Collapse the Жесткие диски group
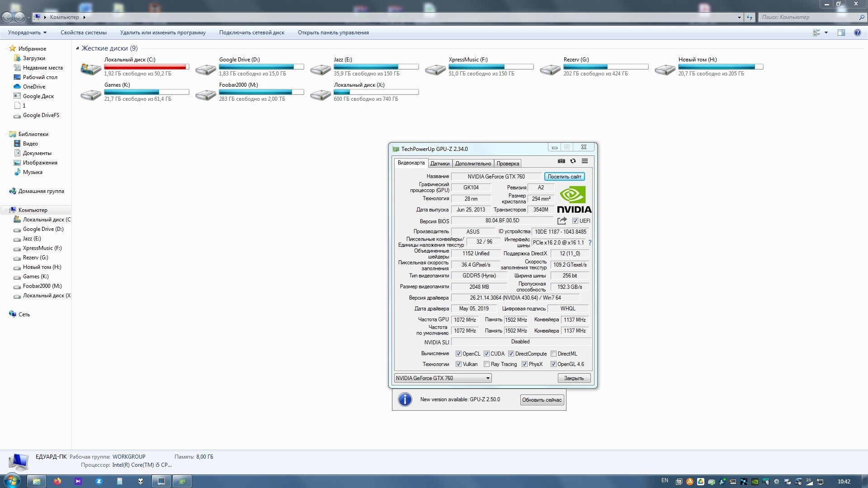Image resolution: width=868 pixels, height=488 pixels. (x=77, y=48)
